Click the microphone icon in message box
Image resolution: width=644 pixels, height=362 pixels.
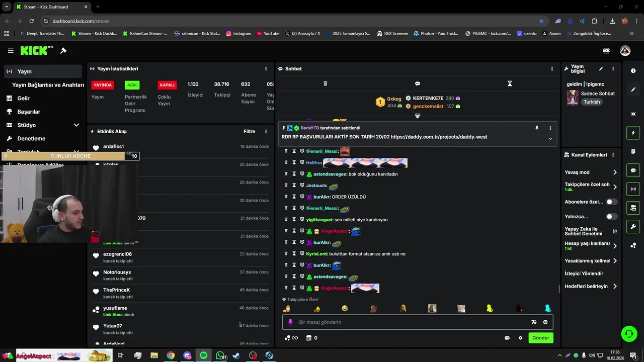click(290, 322)
